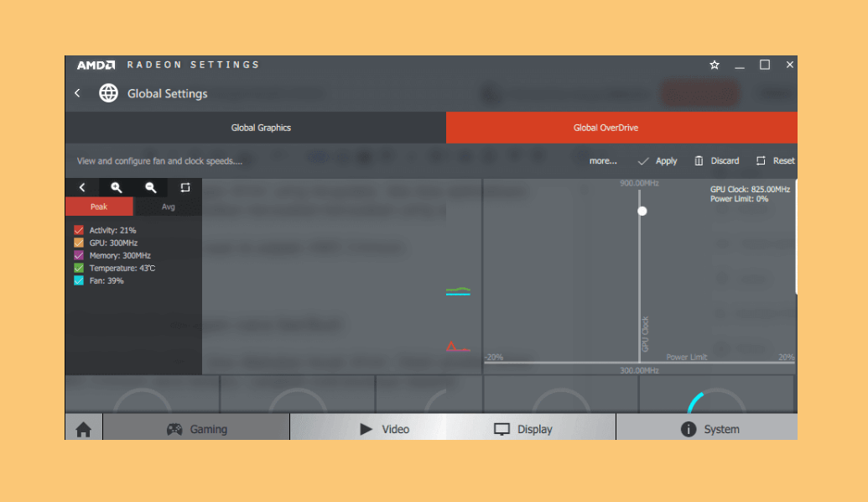Expand options with the more... link
This screenshot has width=868, height=502.
[603, 160]
